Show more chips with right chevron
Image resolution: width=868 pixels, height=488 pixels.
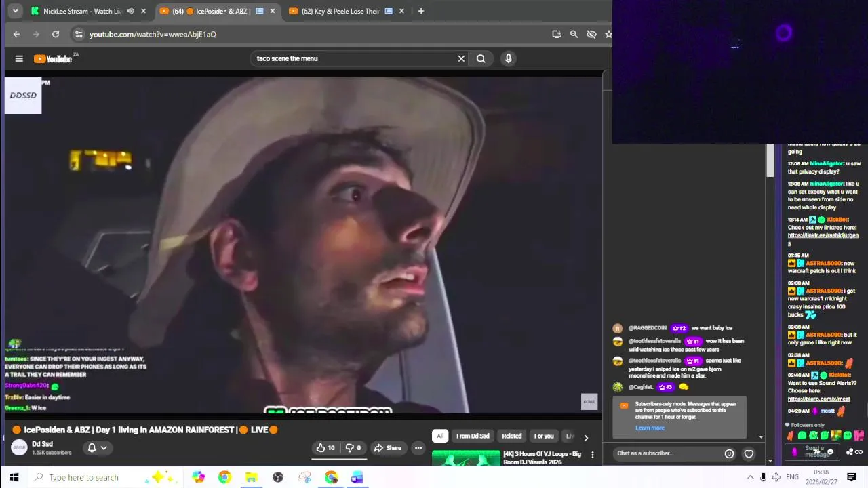point(586,438)
